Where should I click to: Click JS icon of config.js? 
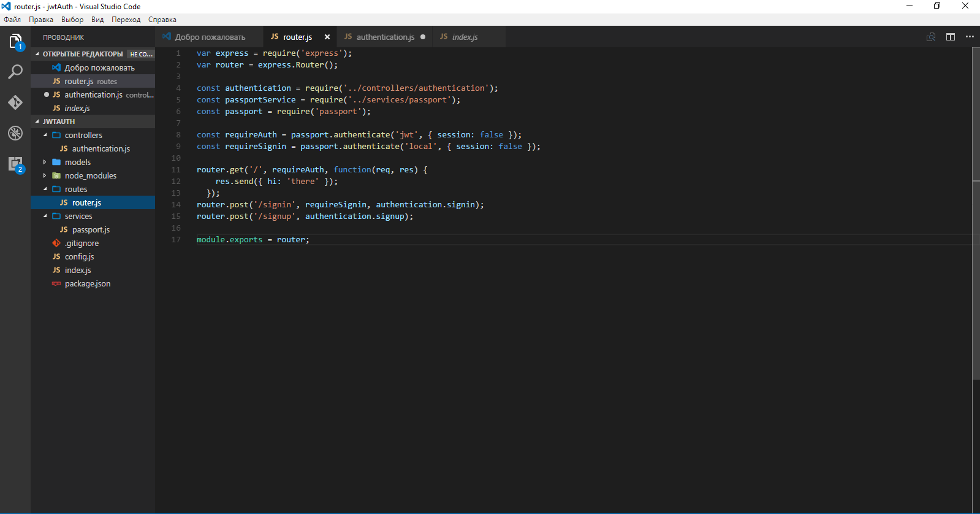click(x=56, y=256)
